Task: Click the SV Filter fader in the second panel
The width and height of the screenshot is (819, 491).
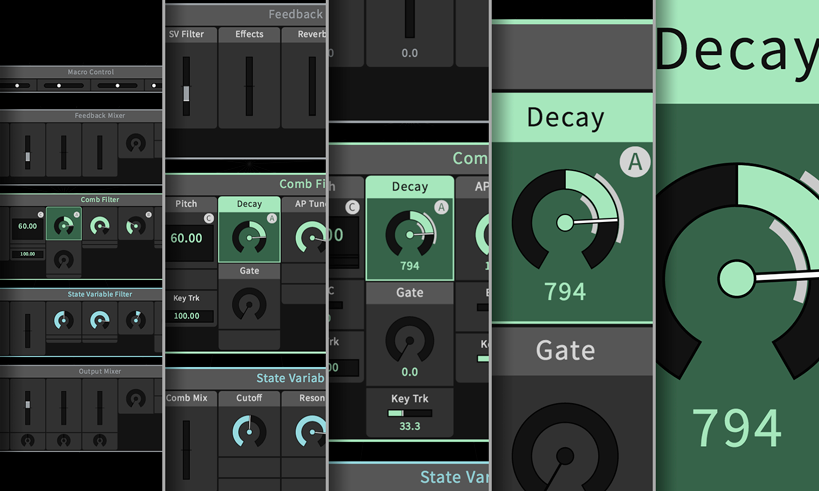Action: click(x=186, y=86)
